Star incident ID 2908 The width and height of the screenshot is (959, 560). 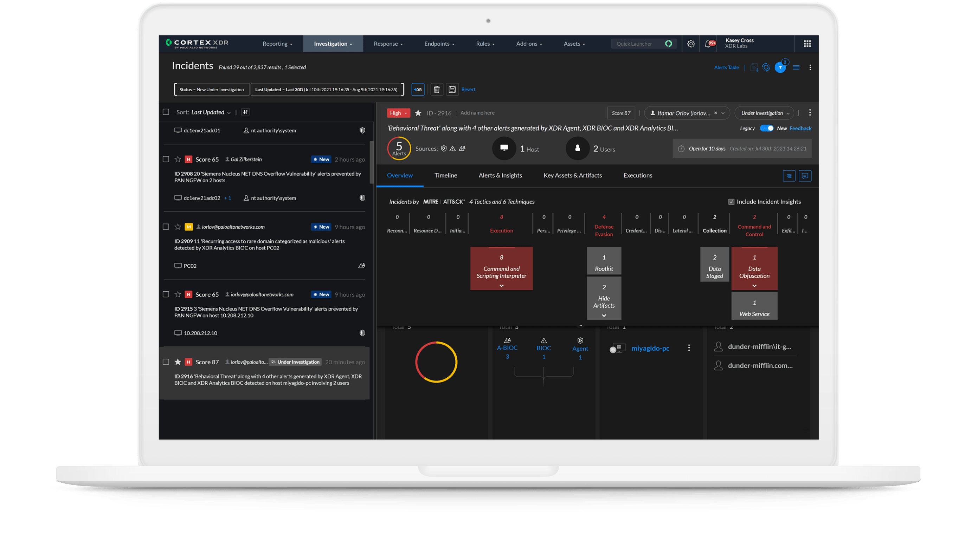[178, 159]
